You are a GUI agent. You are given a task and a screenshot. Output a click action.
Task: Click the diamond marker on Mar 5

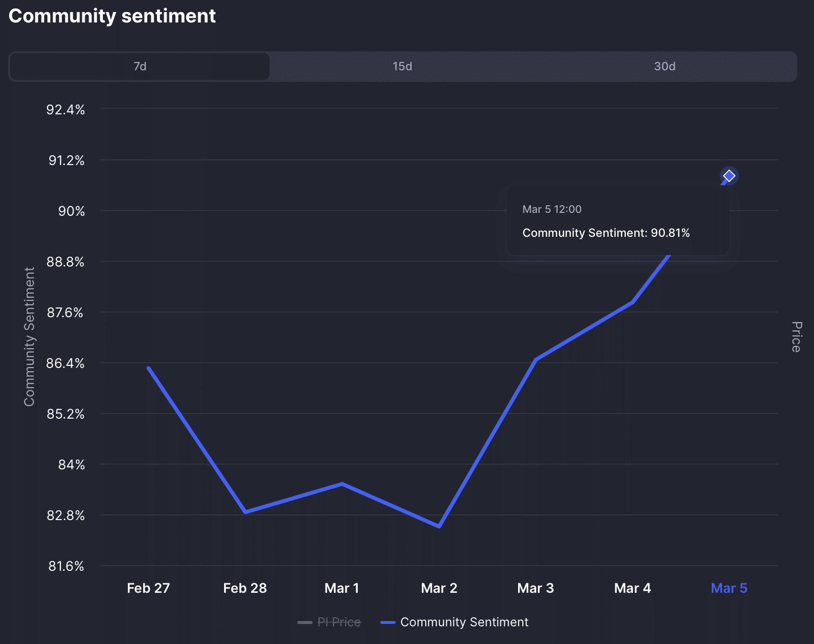729,176
